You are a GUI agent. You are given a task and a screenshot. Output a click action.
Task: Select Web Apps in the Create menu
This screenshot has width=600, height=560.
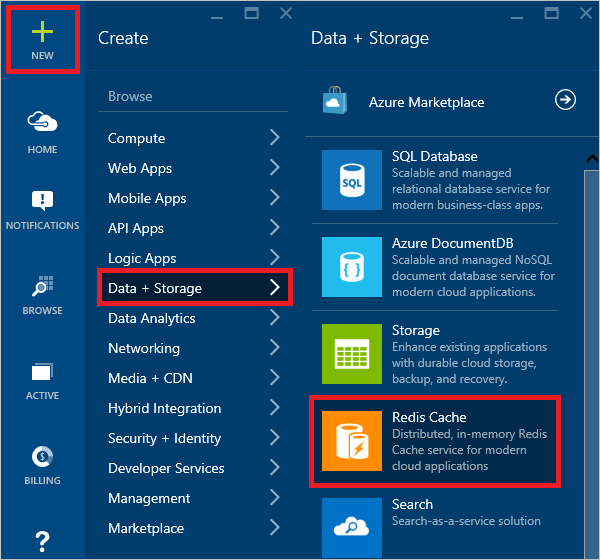pyautogui.click(x=140, y=168)
